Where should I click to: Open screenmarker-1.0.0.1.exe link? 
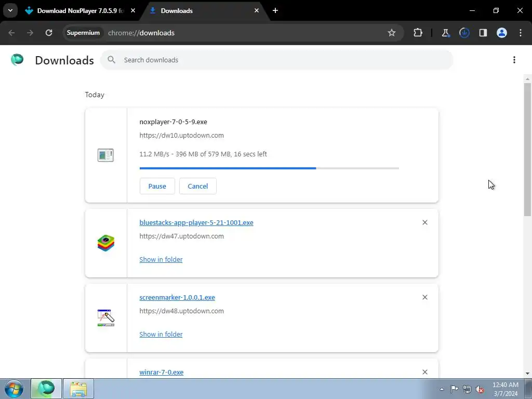click(x=177, y=298)
